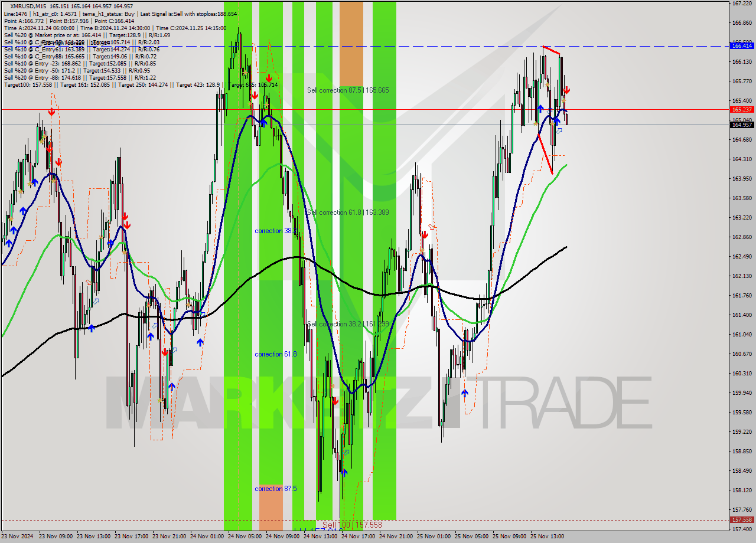Click the 163.950 price axis label
This screenshot has width=756, height=543.
(x=742, y=178)
